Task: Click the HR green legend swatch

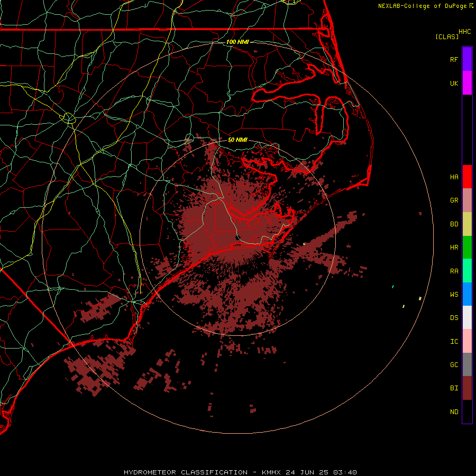Action: (x=467, y=248)
